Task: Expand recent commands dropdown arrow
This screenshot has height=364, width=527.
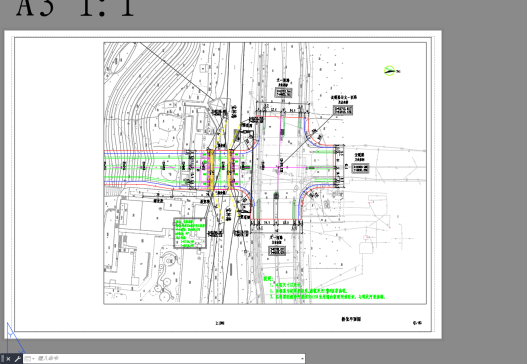Action: coord(33,359)
